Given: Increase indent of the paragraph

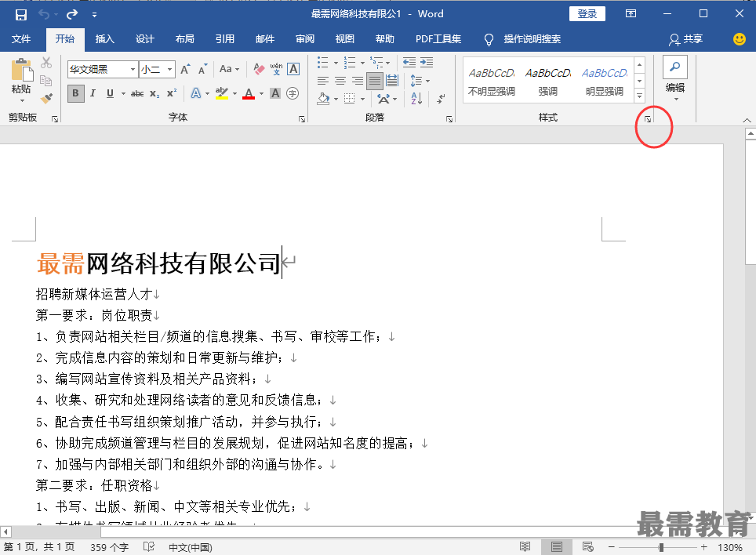Looking at the screenshot, I should [x=427, y=62].
